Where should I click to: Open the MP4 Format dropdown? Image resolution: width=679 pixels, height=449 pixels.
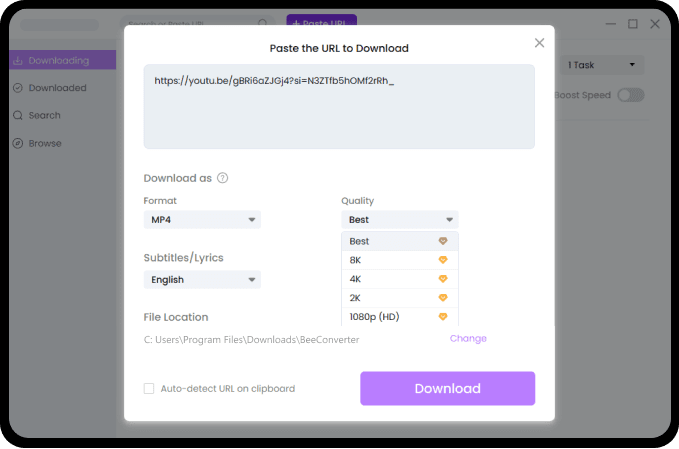coord(202,220)
